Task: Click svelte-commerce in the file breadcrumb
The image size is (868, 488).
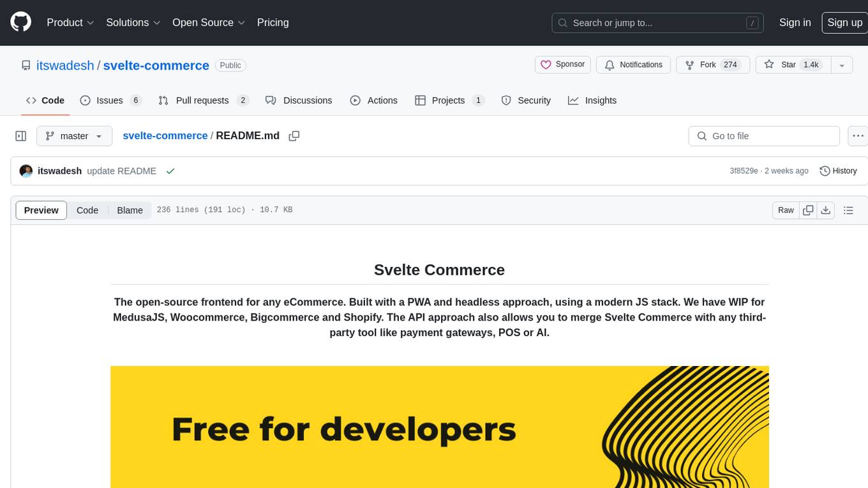Action: point(165,135)
